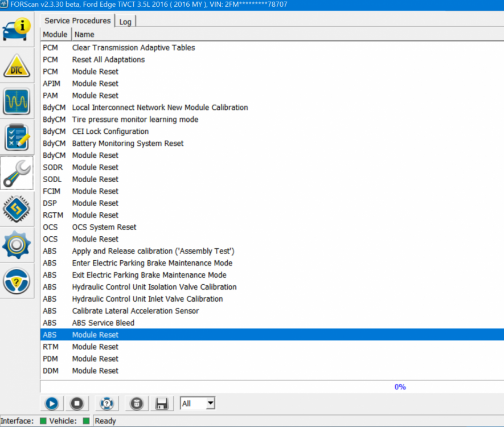Select BdyCM Battery Monitoring System Reset
The image size is (504, 427).
pyautogui.click(x=128, y=143)
